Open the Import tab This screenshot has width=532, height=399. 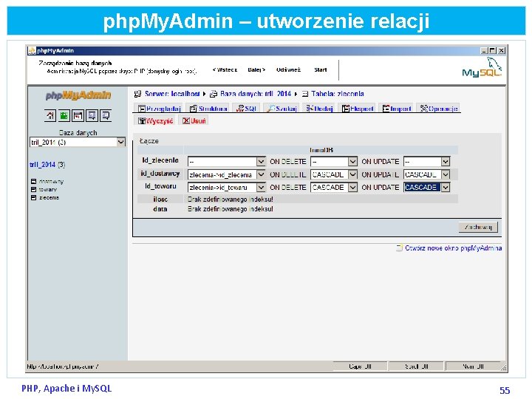(396, 109)
